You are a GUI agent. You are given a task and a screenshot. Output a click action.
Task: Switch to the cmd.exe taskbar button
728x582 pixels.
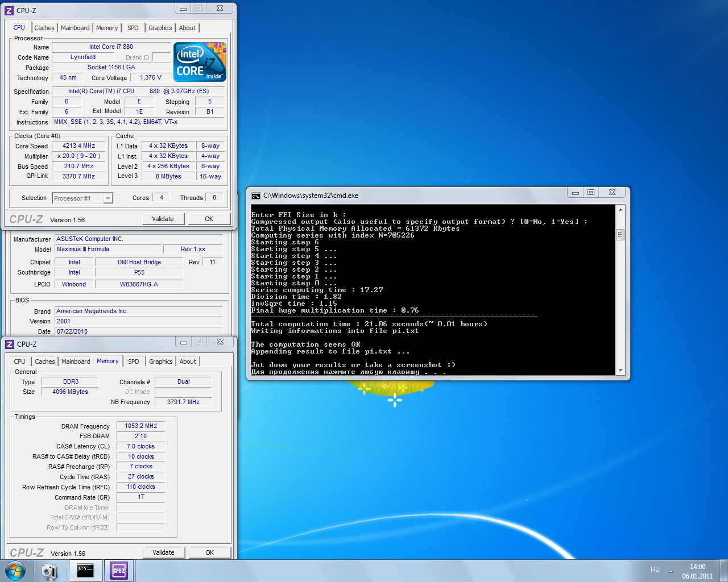click(85, 571)
